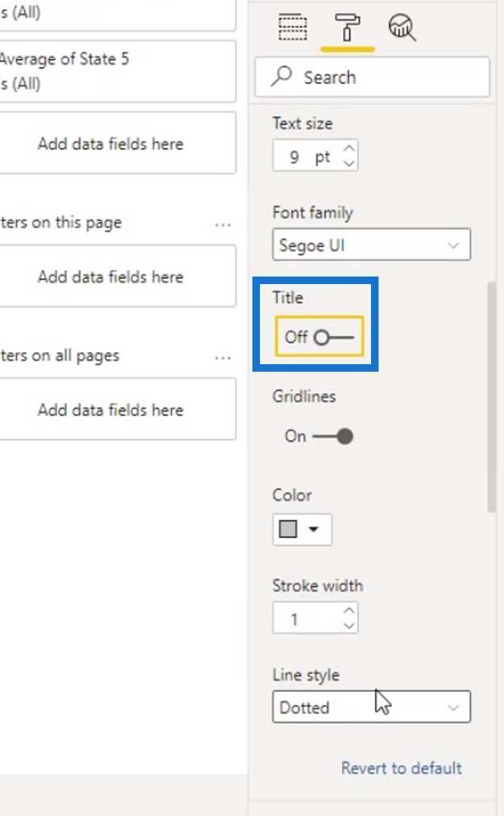The width and height of the screenshot is (504, 816).
Task: Decrease Text size with down arrow
Action: [x=349, y=163]
